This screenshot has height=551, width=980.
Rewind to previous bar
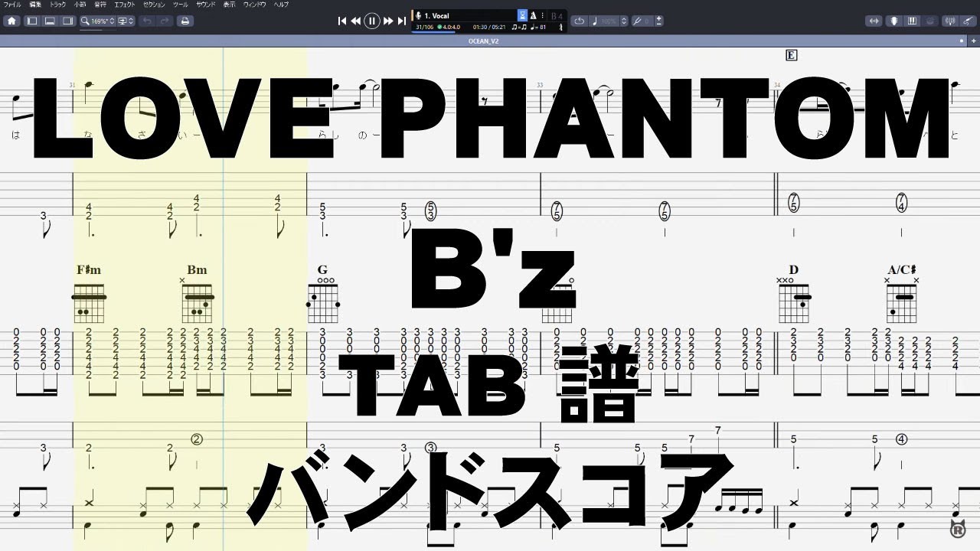pos(356,21)
